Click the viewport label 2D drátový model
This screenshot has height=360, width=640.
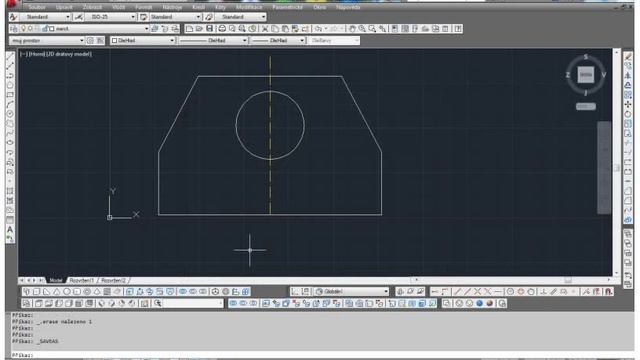[69, 54]
